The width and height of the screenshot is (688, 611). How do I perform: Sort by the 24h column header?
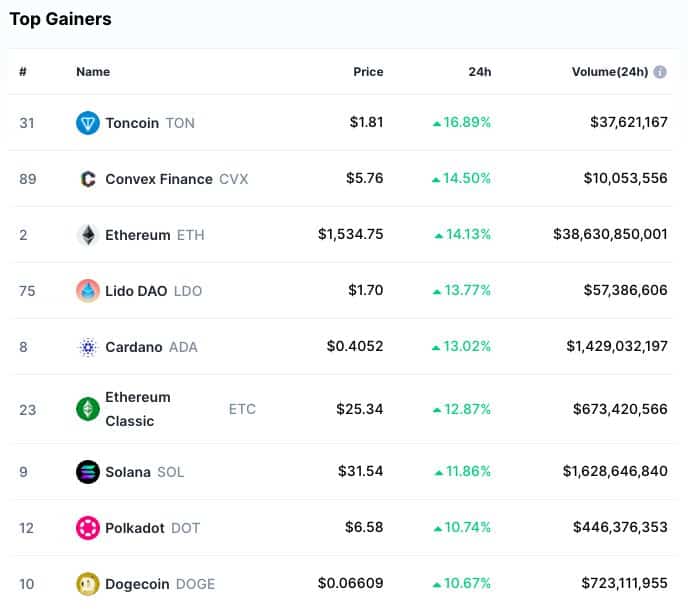pyautogui.click(x=480, y=72)
